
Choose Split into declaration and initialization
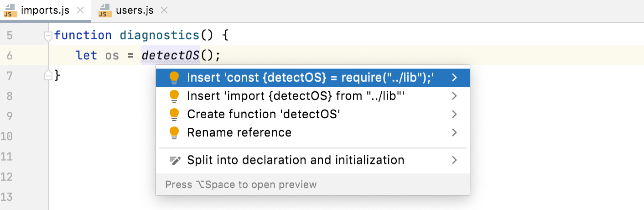[296, 160]
